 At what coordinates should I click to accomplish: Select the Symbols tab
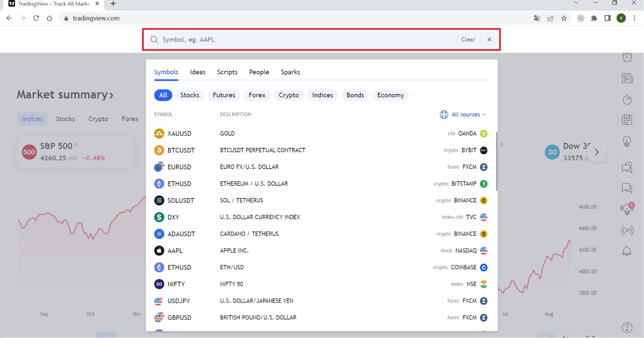[166, 72]
